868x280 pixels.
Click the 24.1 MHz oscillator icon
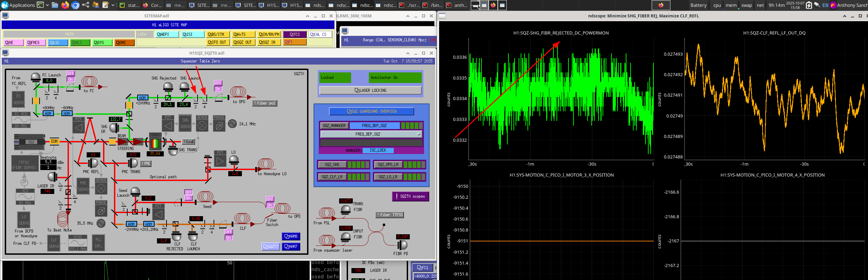coord(232,124)
